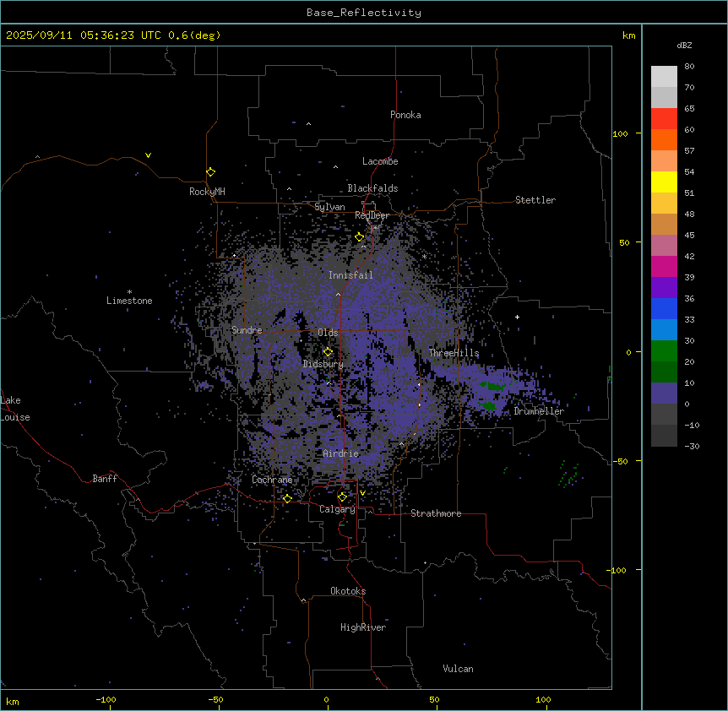Screen dimensions: 728x711
Task: Pick the dark grey -30 to -10 swatch
Action: coord(664,436)
